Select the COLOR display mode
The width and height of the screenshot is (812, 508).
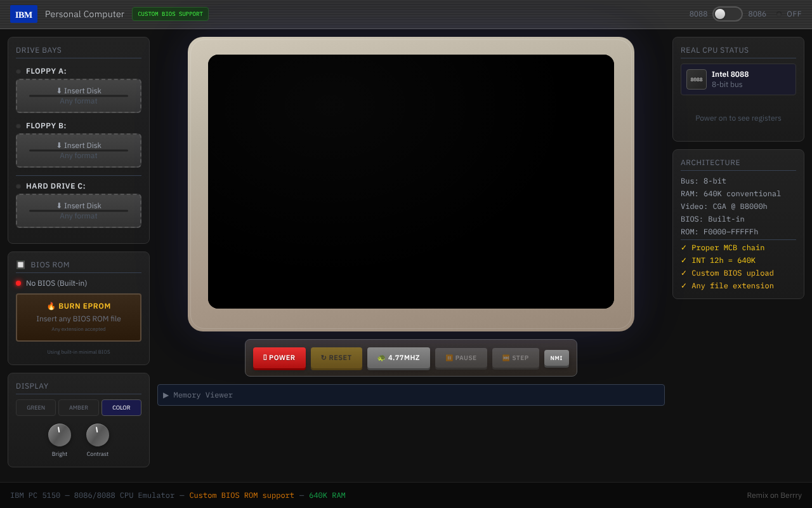pos(121,408)
